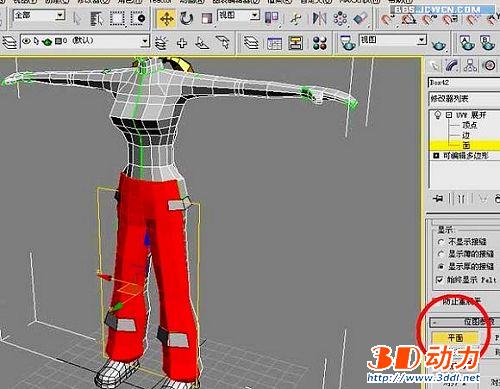500x389 pixels.
Task: Open the render type 视图 dropdown
Action: pyautogui.click(x=393, y=40)
